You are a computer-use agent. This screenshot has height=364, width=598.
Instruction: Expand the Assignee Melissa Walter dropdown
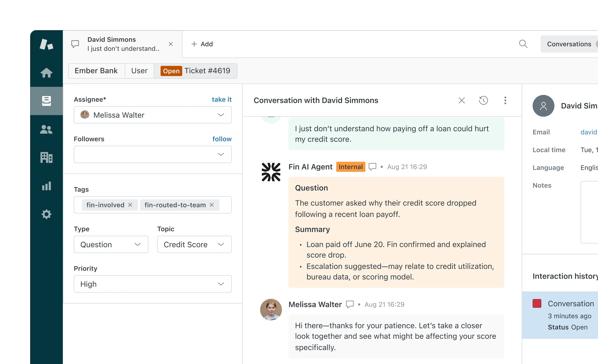click(220, 115)
